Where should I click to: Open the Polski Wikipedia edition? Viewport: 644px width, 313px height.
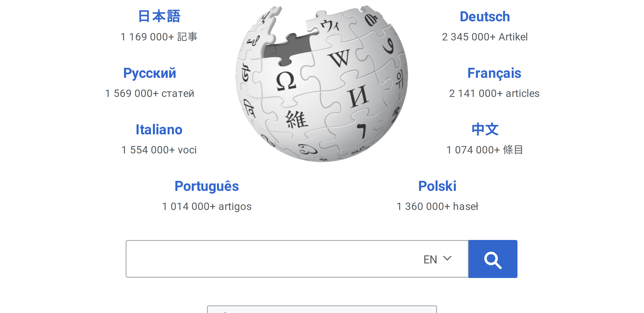point(437,186)
